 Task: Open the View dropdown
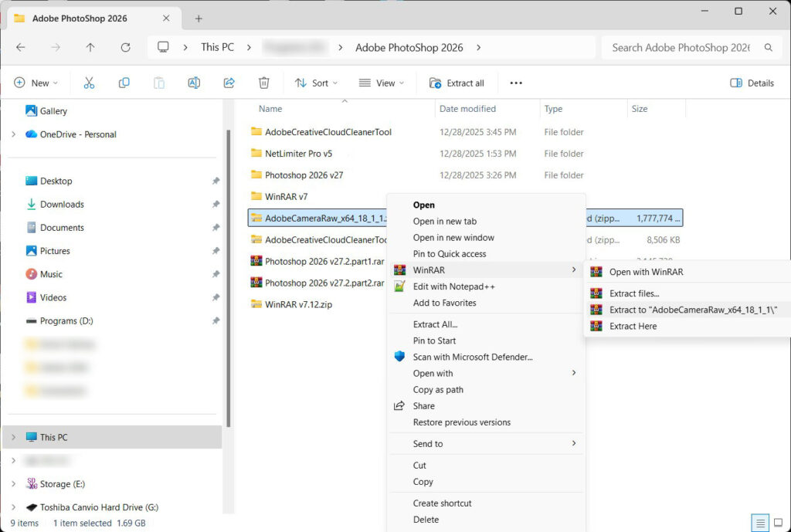382,83
